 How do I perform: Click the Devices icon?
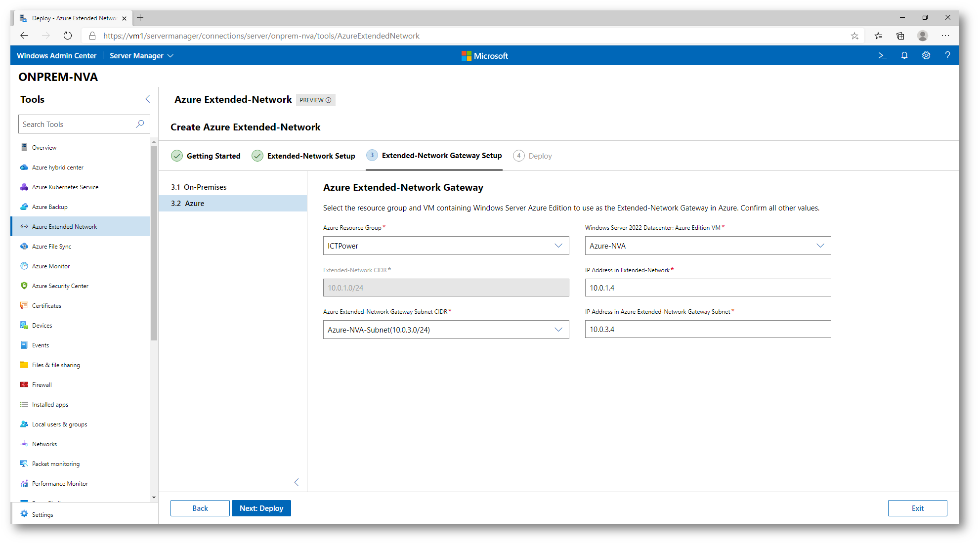(24, 325)
